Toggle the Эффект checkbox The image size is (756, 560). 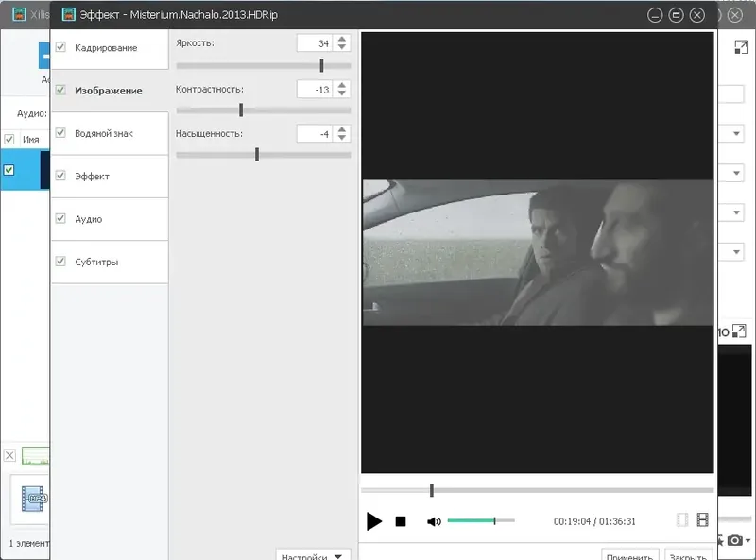(x=60, y=176)
